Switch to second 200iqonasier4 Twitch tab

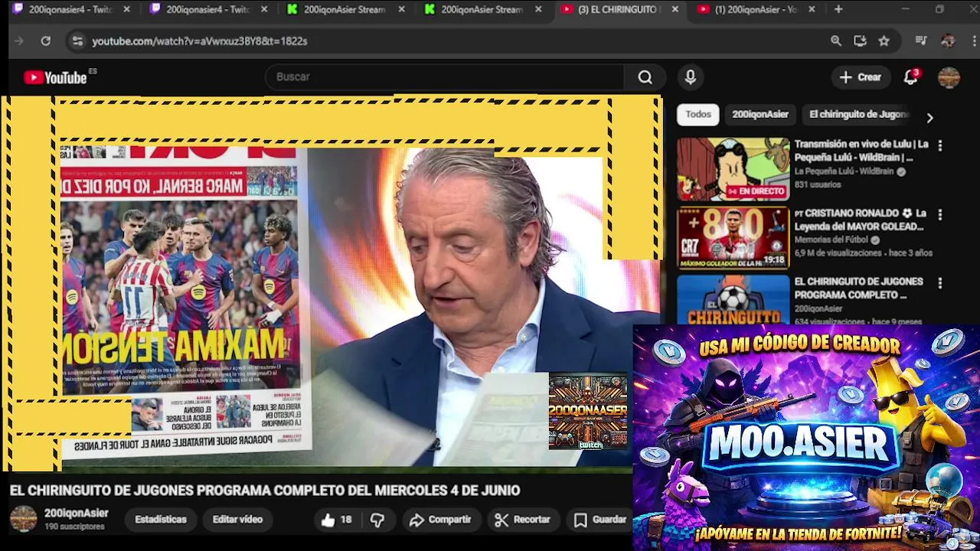[x=207, y=9]
